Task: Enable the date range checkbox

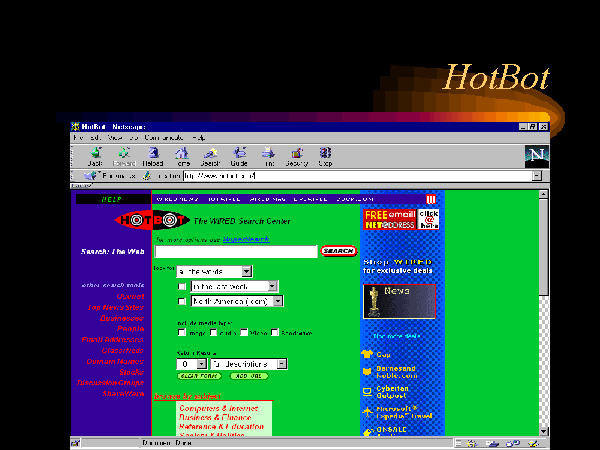Action: [181, 286]
